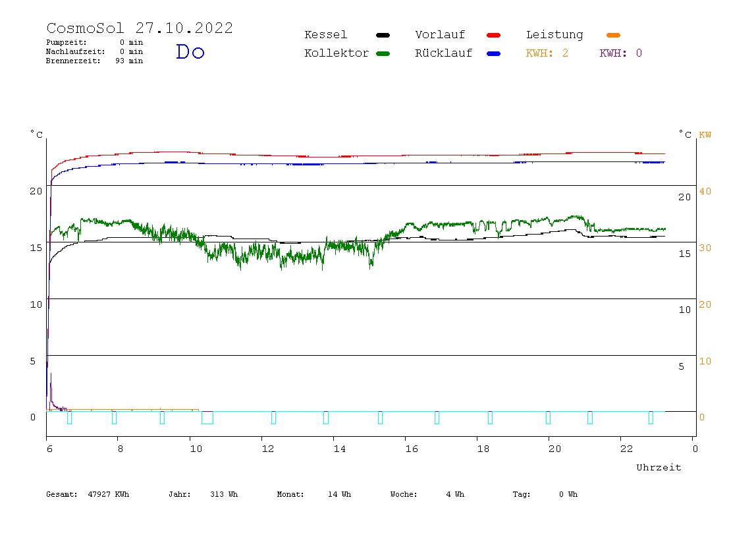Click the '14' hour tick label
The image size is (756, 535).
point(339,449)
